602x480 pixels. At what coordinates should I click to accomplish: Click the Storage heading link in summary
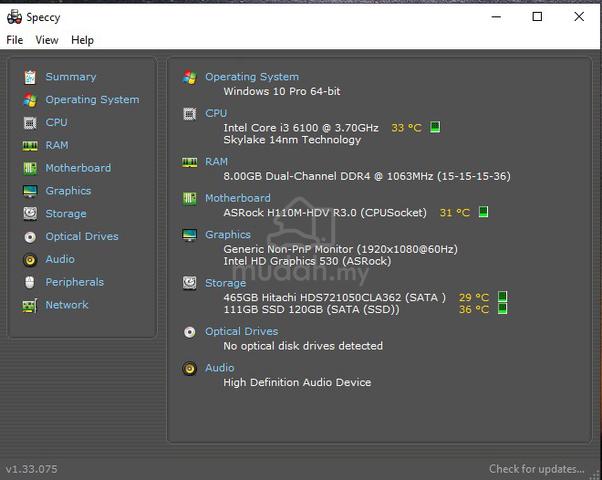(x=225, y=283)
